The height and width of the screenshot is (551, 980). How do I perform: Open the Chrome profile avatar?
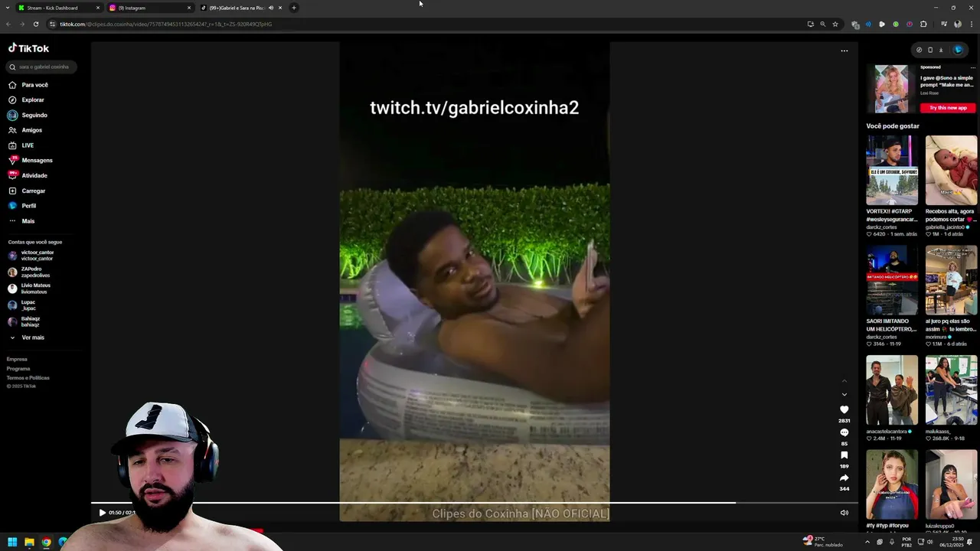(958, 24)
